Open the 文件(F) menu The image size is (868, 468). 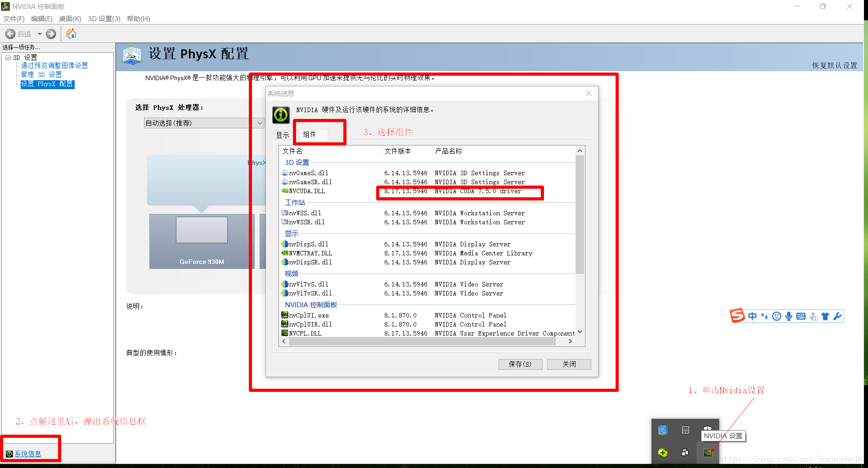(14, 19)
